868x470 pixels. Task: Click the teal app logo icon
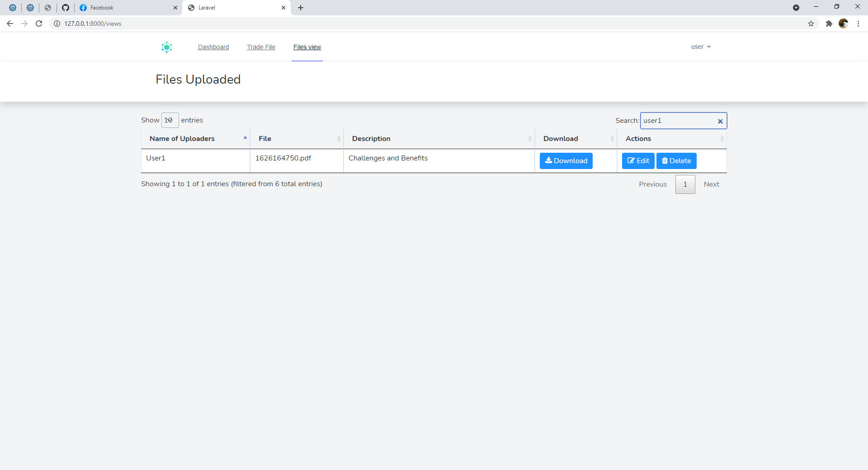pyautogui.click(x=167, y=47)
